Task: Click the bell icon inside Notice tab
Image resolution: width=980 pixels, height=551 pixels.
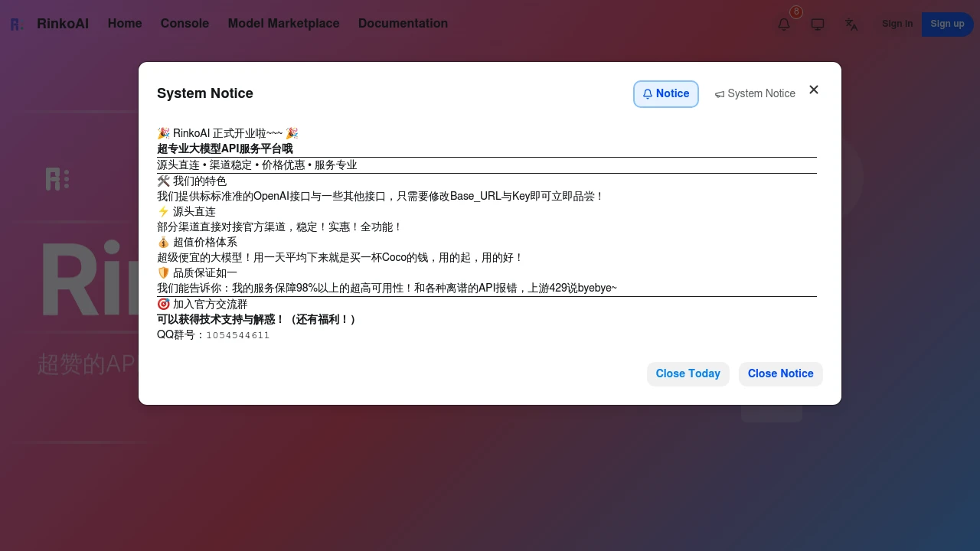Action: tap(648, 93)
